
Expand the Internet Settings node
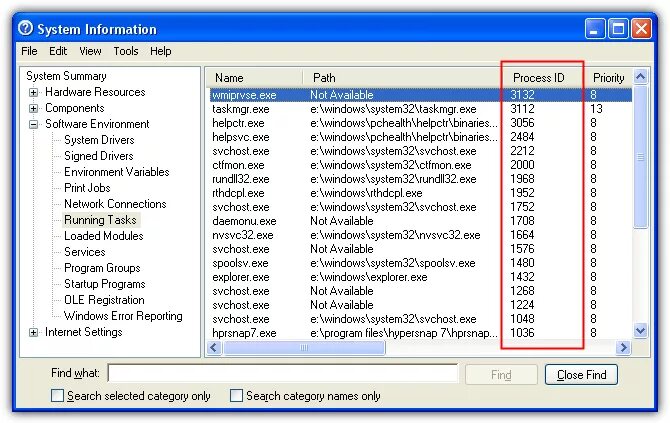(33, 332)
